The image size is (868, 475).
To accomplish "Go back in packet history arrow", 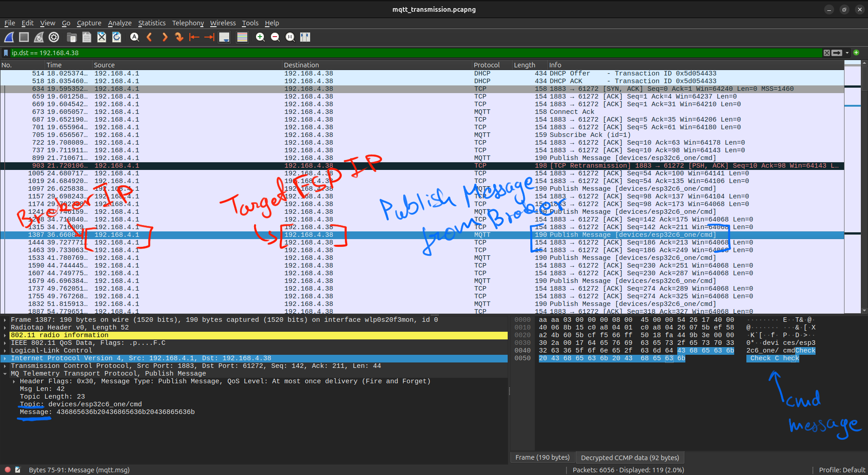I will pyautogui.click(x=150, y=37).
